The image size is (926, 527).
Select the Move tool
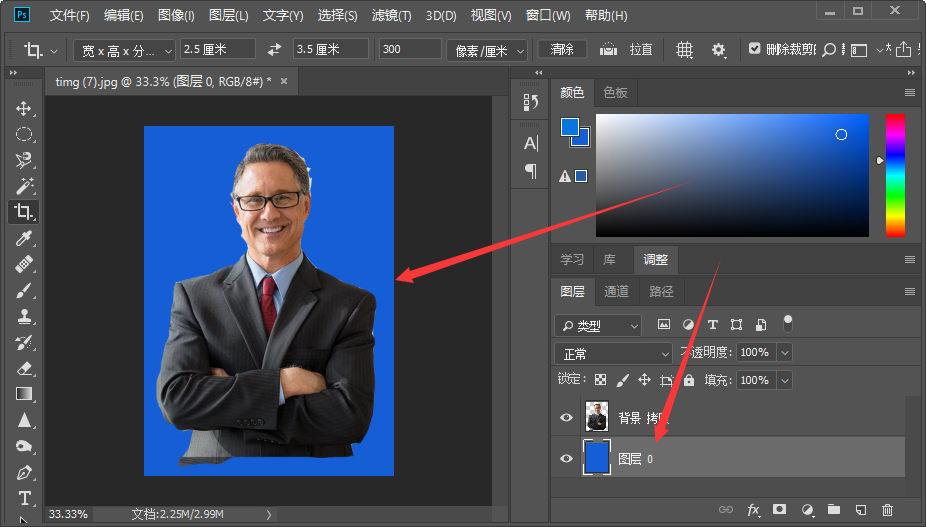pos(24,108)
